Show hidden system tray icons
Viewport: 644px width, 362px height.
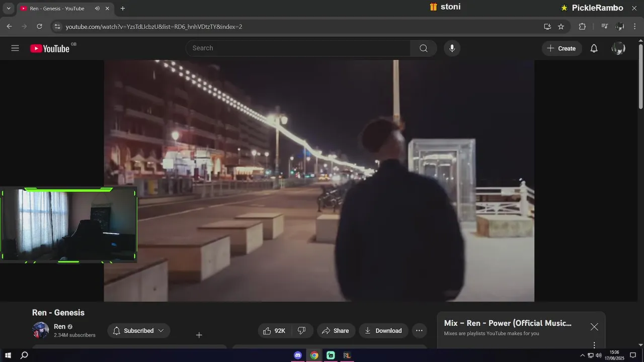click(x=583, y=355)
